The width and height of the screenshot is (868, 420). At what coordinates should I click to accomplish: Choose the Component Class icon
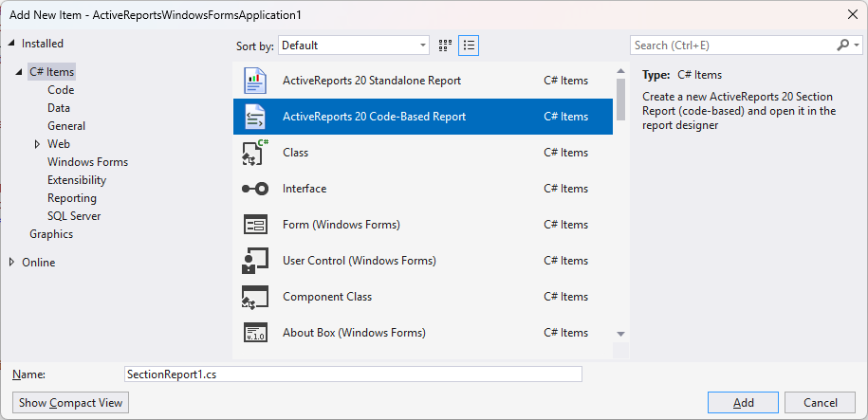click(255, 297)
